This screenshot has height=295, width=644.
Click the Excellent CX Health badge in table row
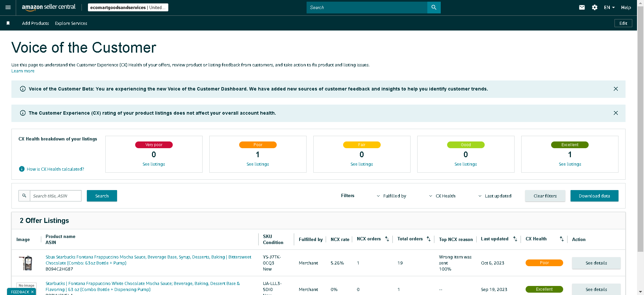544,289
